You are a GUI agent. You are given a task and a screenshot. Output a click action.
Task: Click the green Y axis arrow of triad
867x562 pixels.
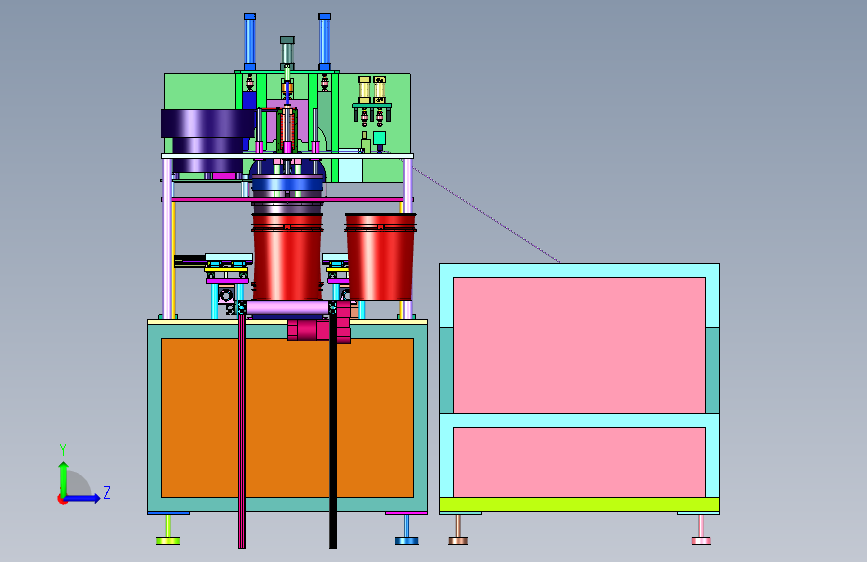[63, 480]
